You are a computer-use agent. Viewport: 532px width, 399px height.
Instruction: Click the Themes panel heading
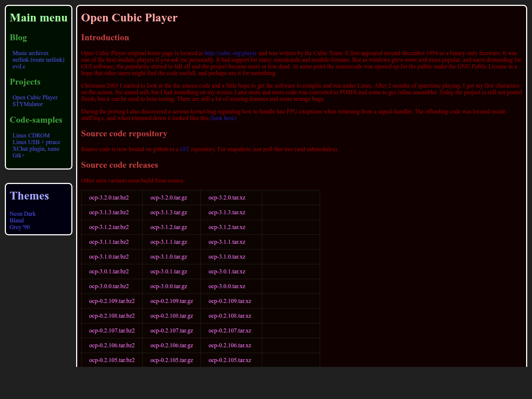pos(29,196)
